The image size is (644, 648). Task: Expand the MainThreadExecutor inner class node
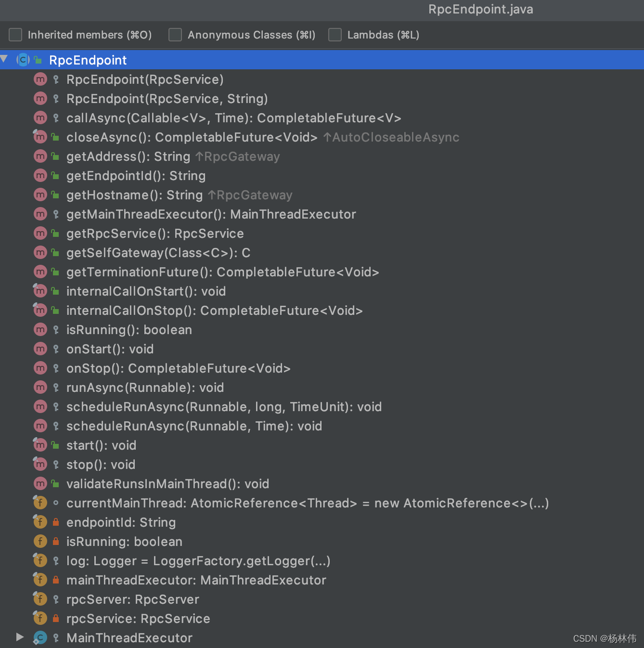[x=20, y=637]
